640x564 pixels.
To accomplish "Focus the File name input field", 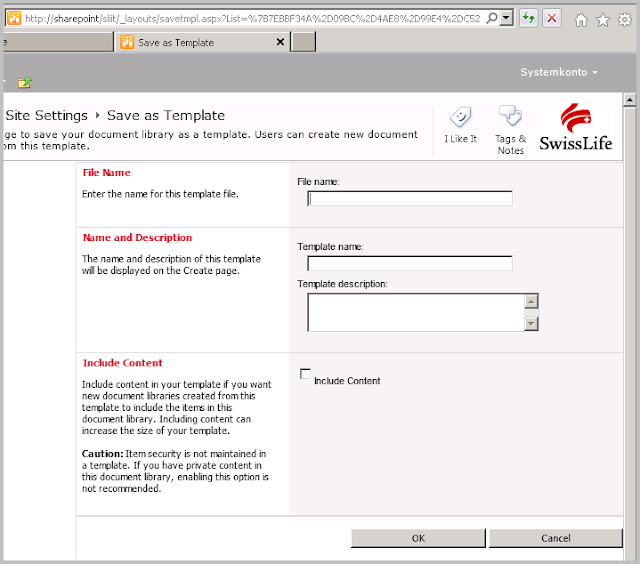I will 410,198.
